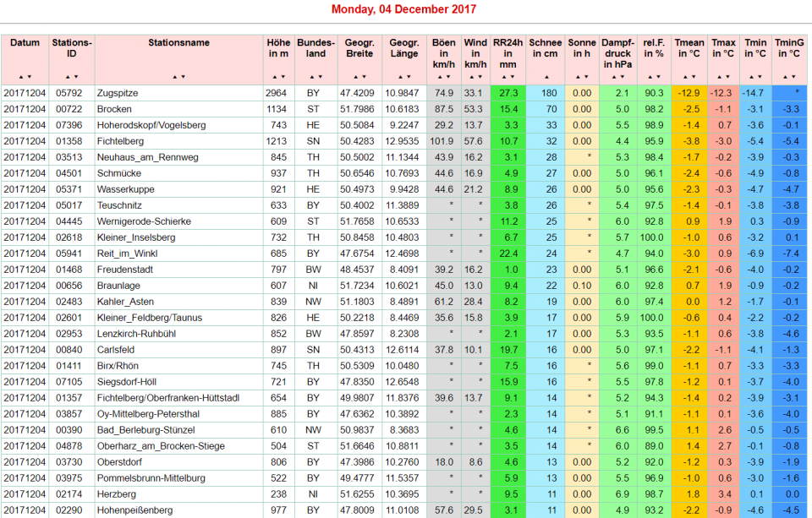Click the Monday, 04 December 2017 heading
This screenshot has width=812, height=518.
click(x=403, y=10)
